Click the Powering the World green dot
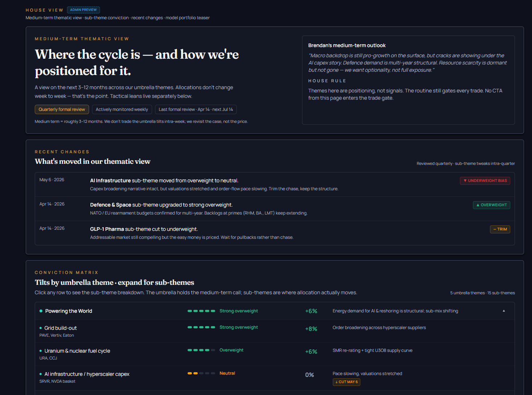 (41, 311)
